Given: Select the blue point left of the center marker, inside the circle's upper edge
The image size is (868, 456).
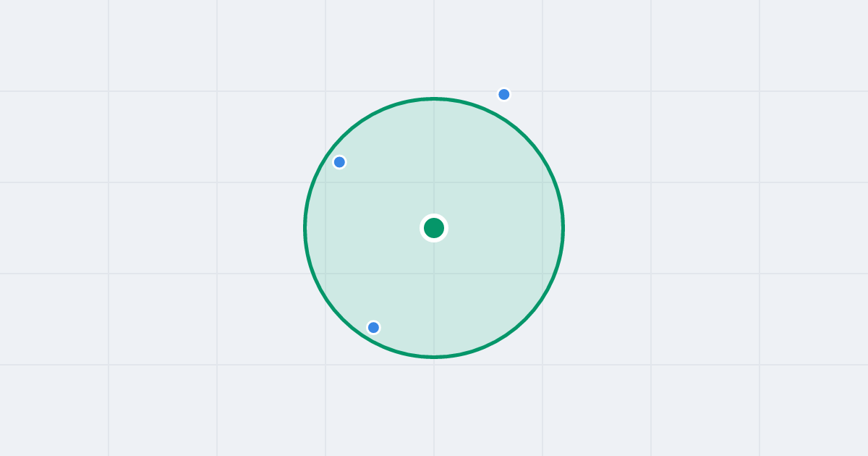Looking at the screenshot, I should (339, 162).
